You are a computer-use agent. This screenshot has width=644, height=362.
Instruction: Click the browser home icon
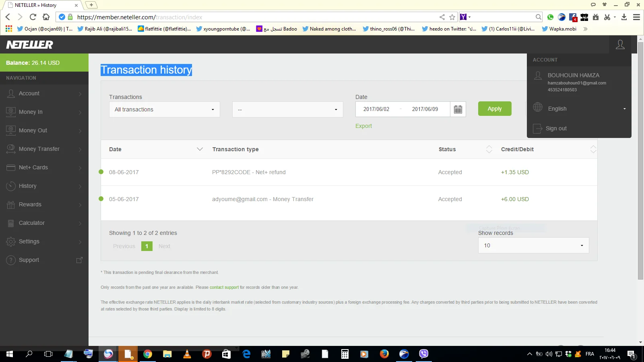click(46, 17)
